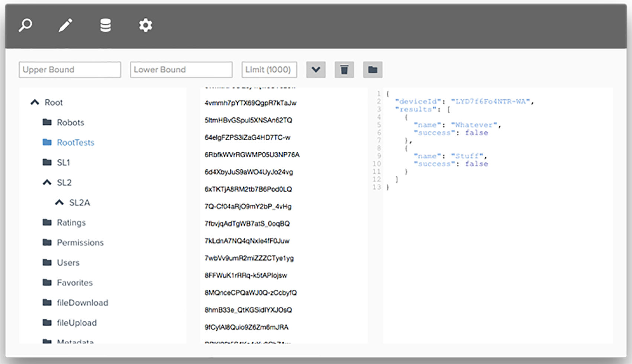Focus the Upper Bound field
The image size is (632, 364).
(70, 70)
